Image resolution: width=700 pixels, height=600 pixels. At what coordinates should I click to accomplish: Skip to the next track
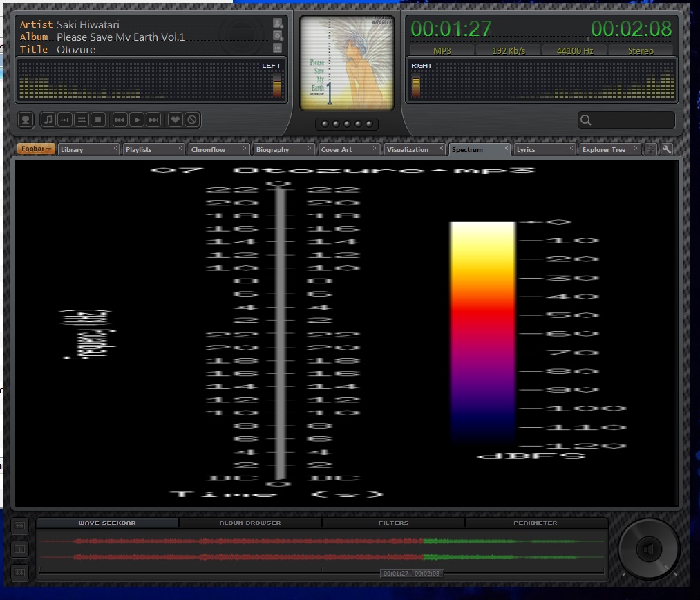tap(154, 120)
